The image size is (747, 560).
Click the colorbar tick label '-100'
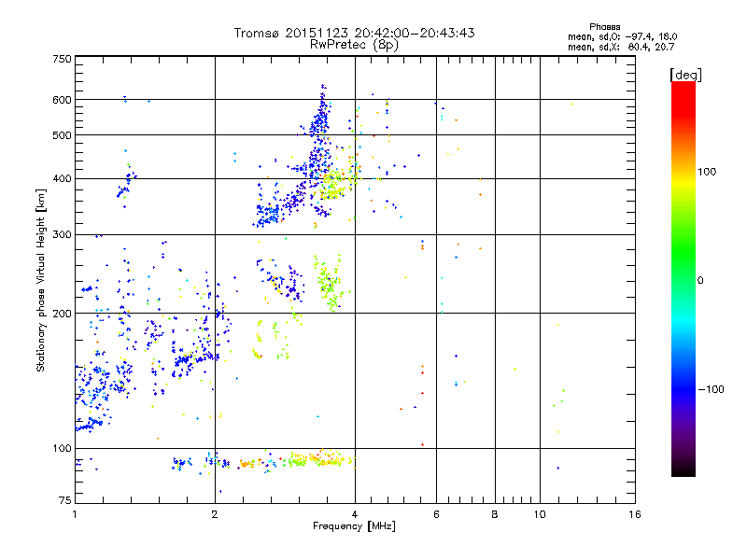click(x=711, y=389)
